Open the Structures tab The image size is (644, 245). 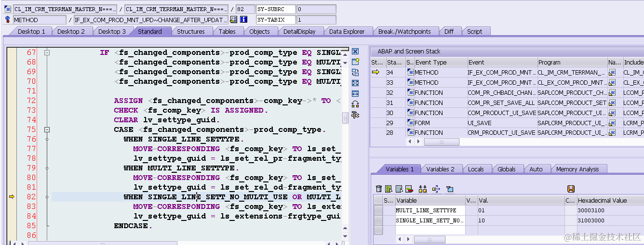191,31
